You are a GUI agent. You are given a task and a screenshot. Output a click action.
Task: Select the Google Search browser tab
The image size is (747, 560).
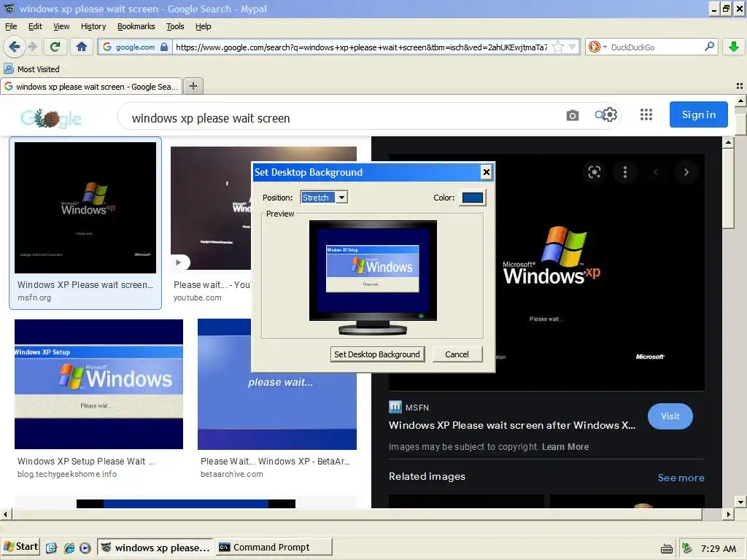pos(91,86)
